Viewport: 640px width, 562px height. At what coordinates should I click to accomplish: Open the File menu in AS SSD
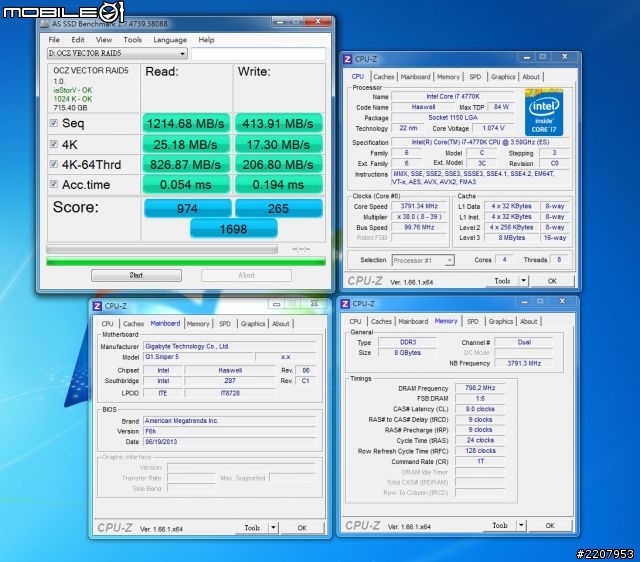click(54, 40)
